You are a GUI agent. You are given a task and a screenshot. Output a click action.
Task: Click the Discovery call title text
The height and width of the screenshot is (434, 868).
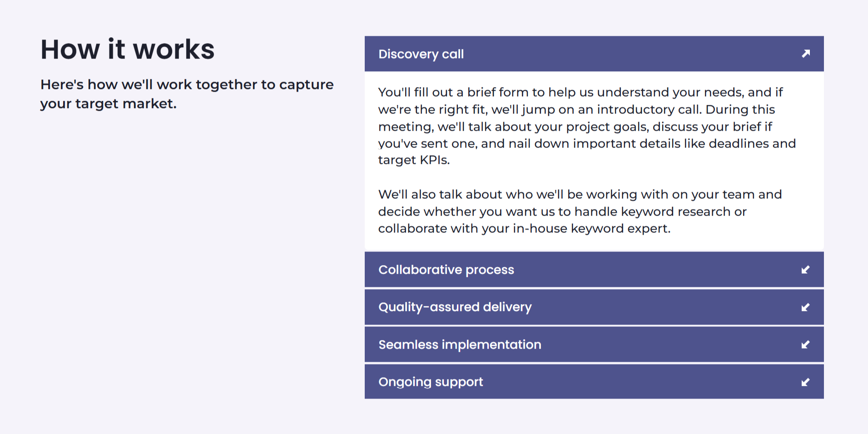pos(421,54)
